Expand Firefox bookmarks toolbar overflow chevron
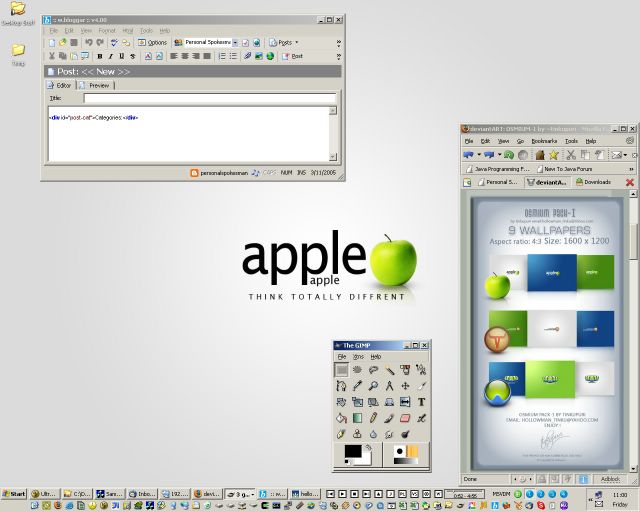The height and width of the screenshot is (512, 640). pos(631,169)
